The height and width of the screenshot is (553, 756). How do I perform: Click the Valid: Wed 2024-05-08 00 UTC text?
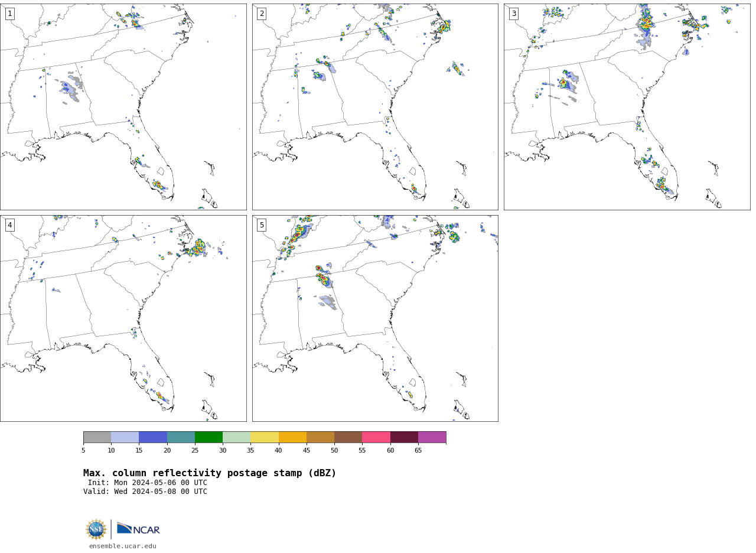coord(145,492)
